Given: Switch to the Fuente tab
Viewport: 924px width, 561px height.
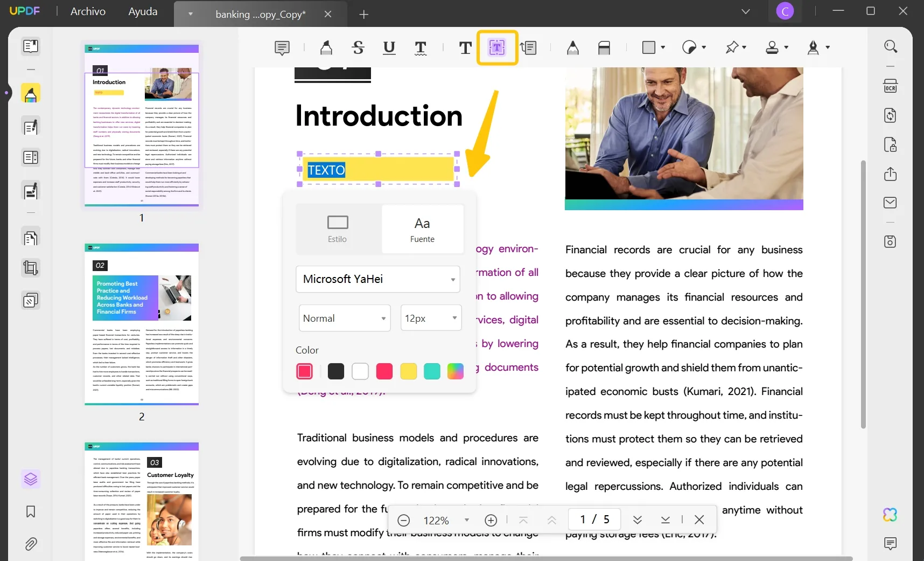Looking at the screenshot, I should pyautogui.click(x=422, y=229).
